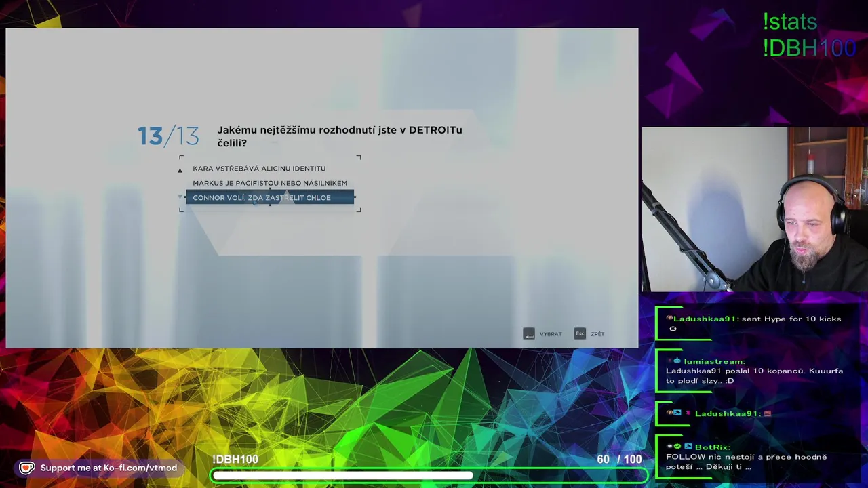Click the emoji in Ladushkaa91's third message

(x=768, y=413)
